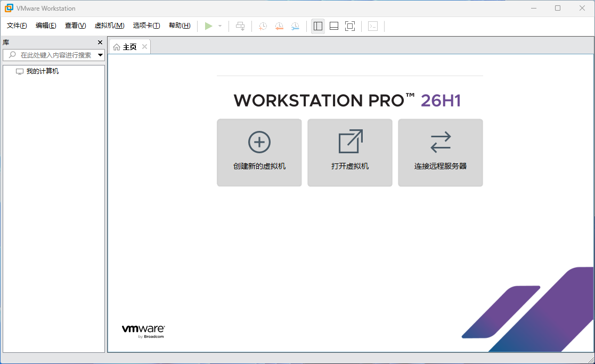
Task: Click 创建新的虚拟机 button
Action: coord(259,152)
